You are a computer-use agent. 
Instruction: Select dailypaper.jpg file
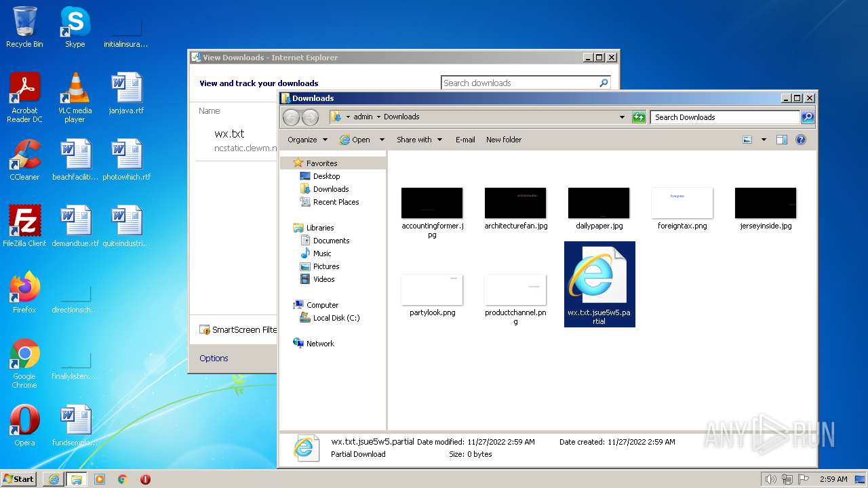point(599,209)
